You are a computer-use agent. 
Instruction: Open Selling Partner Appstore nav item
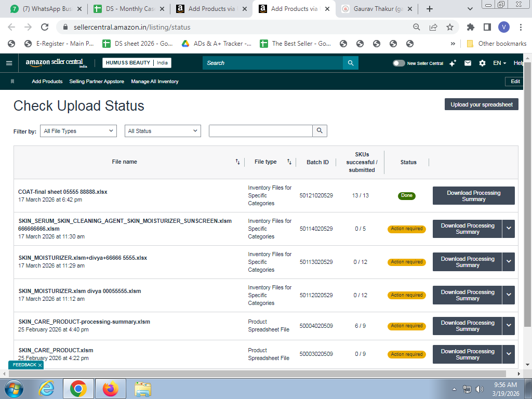tap(97, 82)
